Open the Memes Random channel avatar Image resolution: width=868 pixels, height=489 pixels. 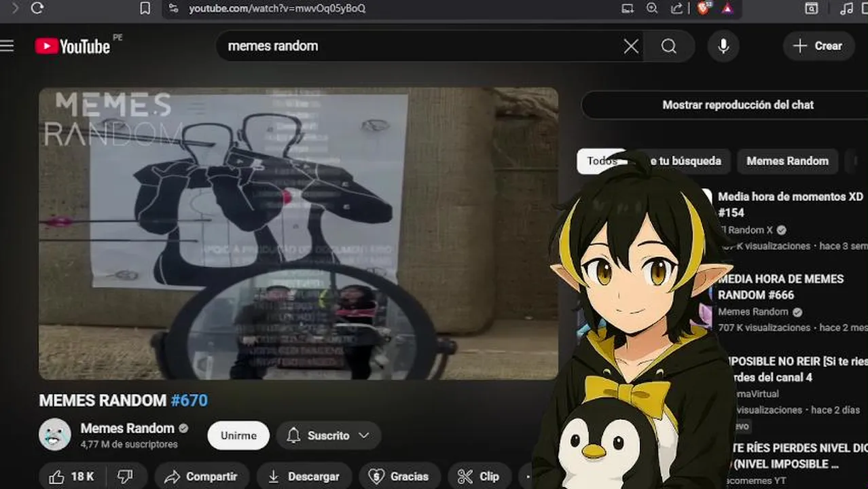pyautogui.click(x=55, y=435)
